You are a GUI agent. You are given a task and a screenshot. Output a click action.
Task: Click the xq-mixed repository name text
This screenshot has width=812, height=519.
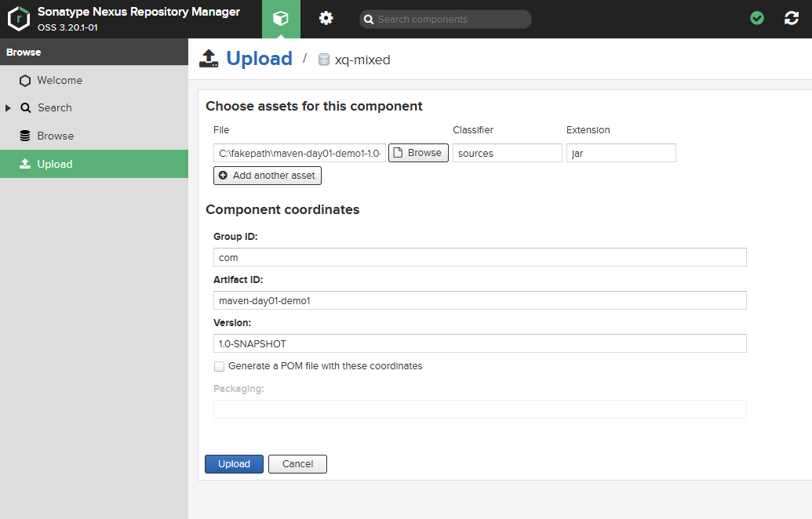pyautogui.click(x=362, y=60)
